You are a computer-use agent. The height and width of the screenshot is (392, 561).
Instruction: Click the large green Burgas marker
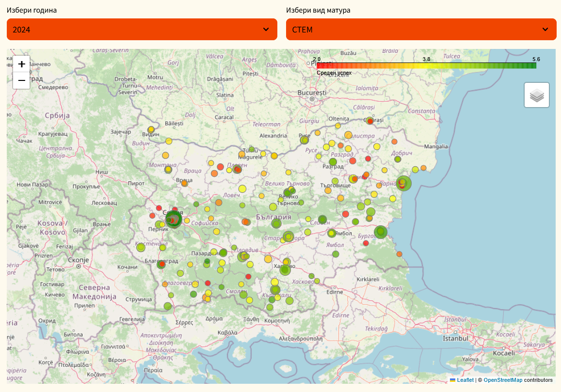pos(381,232)
